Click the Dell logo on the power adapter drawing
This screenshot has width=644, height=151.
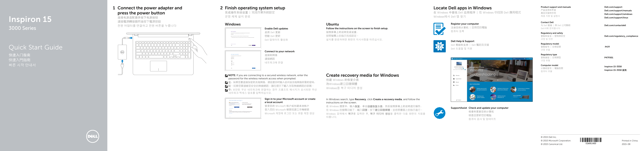point(123,52)
